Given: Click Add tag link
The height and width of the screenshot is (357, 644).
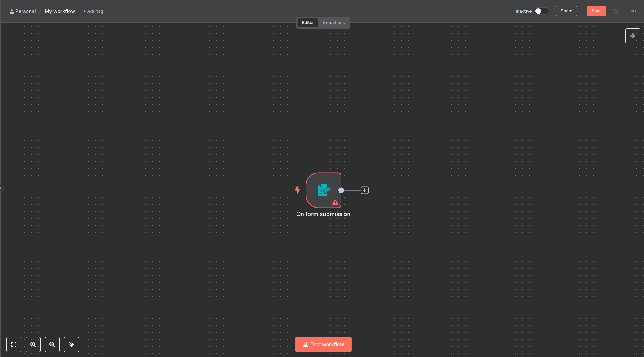Looking at the screenshot, I should (x=93, y=11).
